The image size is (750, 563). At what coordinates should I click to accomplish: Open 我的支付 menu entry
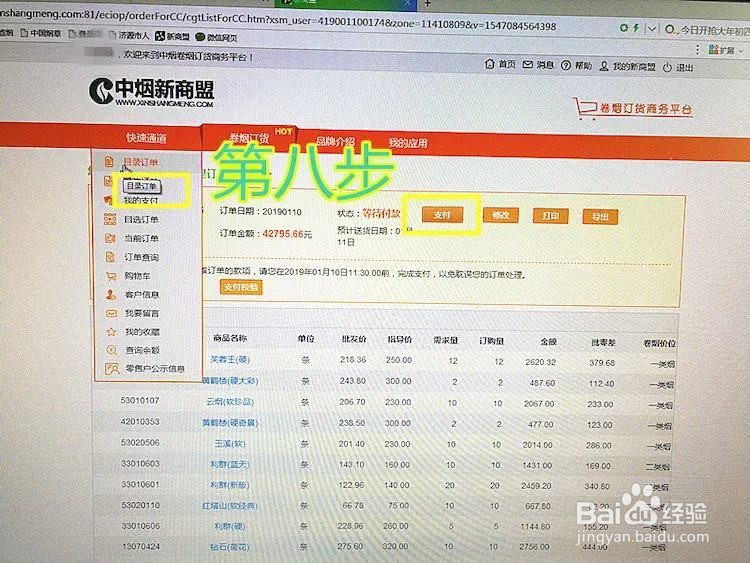click(x=141, y=200)
